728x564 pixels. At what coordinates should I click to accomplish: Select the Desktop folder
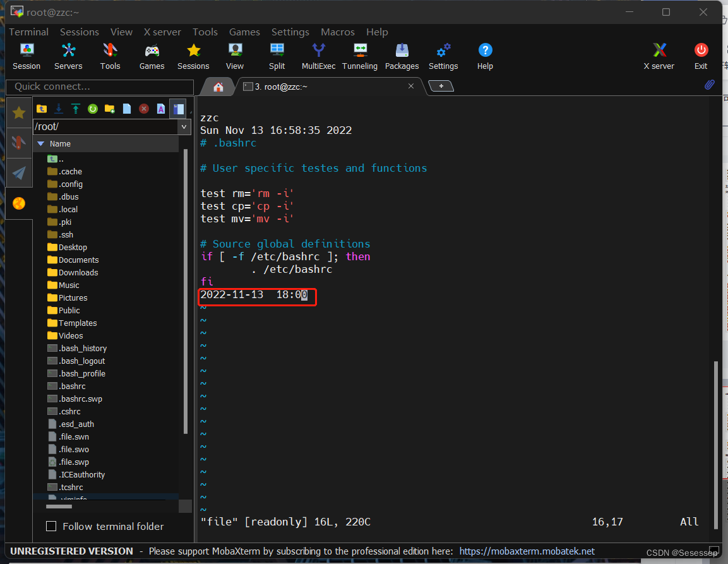(x=68, y=247)
